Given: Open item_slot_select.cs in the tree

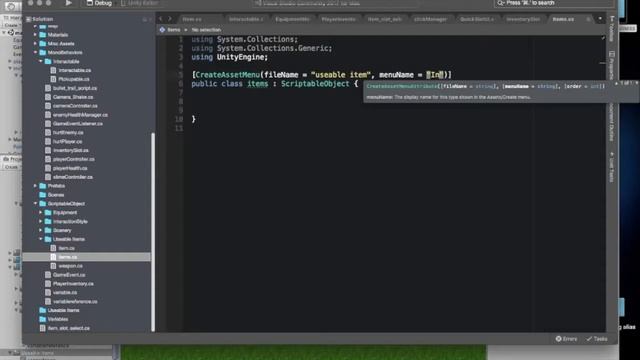Looking at the screenshot, I should click(69, 328).
